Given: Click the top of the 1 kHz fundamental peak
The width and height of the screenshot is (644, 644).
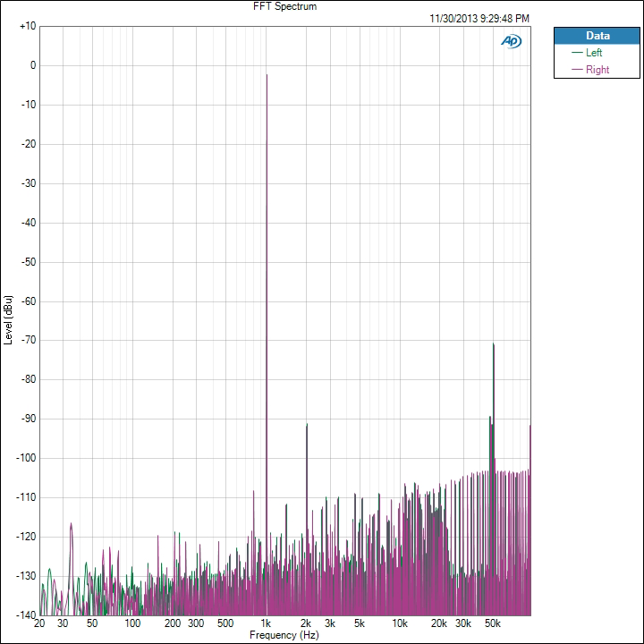Looking at the screenshot, I should pyautogui.click(x=267, y=76).
